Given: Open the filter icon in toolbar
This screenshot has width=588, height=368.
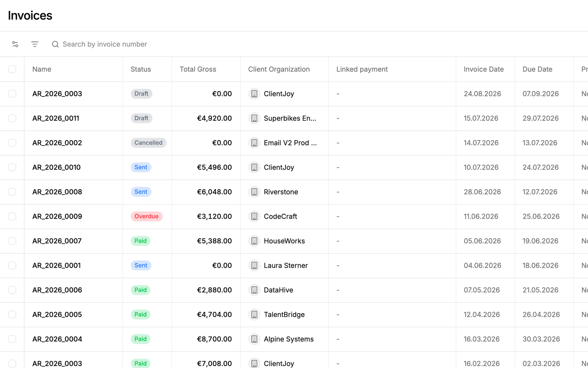Looking at the screenshot, I should [x=35, y=44].
